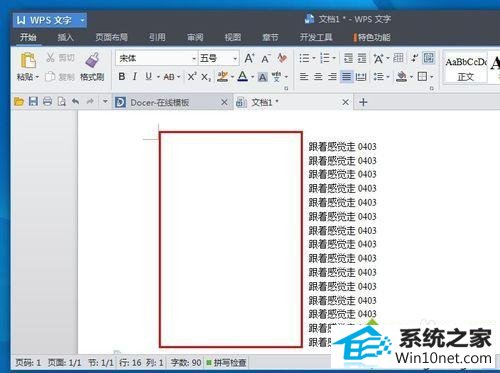
Task: Align text left
Action: (x=304, y=77)
